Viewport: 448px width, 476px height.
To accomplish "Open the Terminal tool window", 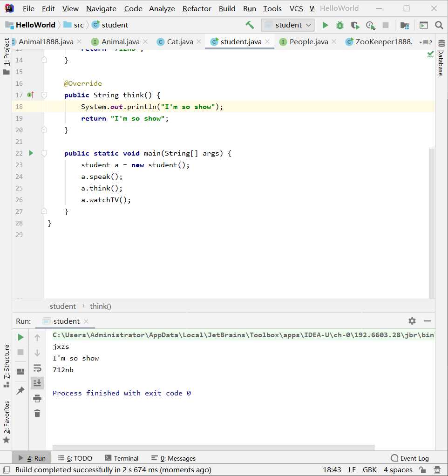I will (x=122, y=458).
